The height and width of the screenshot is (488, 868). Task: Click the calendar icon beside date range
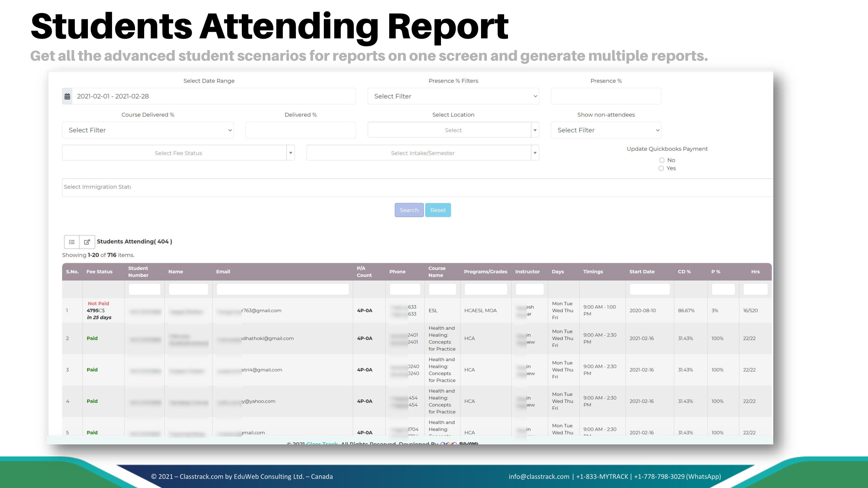click(x=67, y=96)
